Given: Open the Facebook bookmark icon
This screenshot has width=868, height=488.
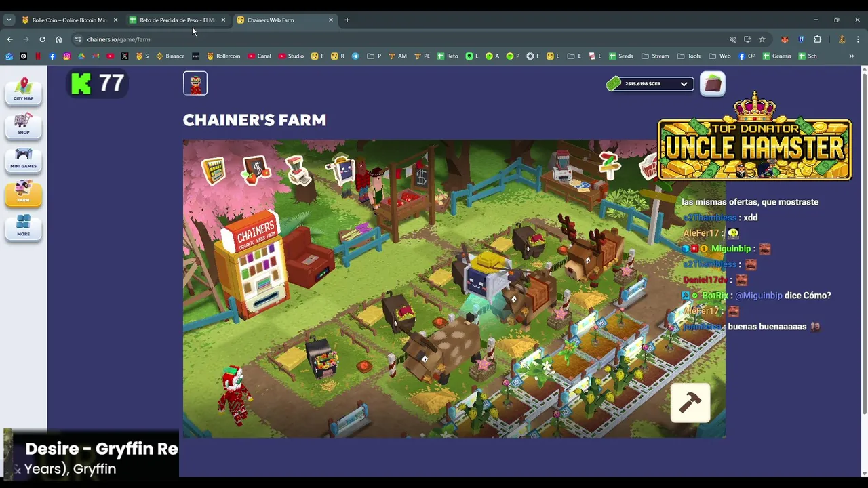Looking at the screenshot, I should click(52, 56).
